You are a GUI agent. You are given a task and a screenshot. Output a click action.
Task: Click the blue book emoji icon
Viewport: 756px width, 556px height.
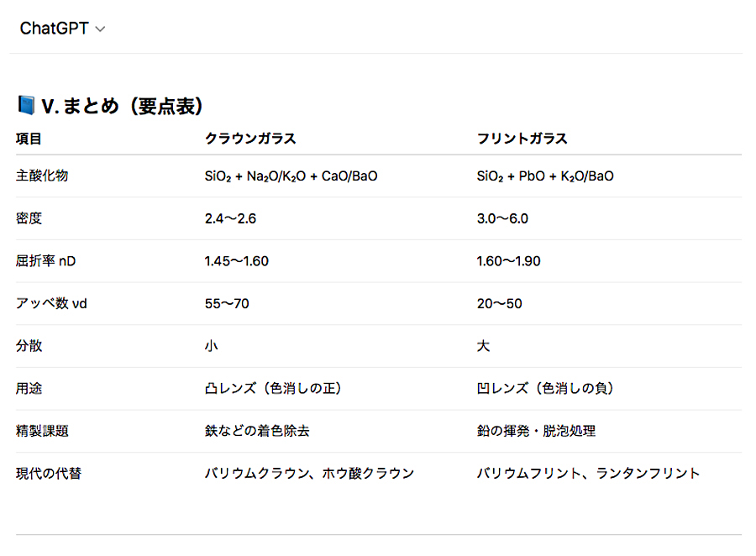pyautogui.click(x=26, y=106)
